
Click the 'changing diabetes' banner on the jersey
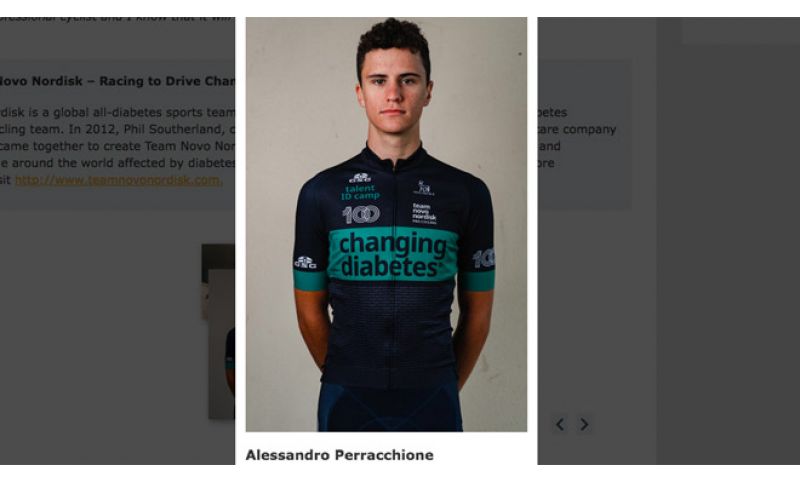(x=392, y=254)
